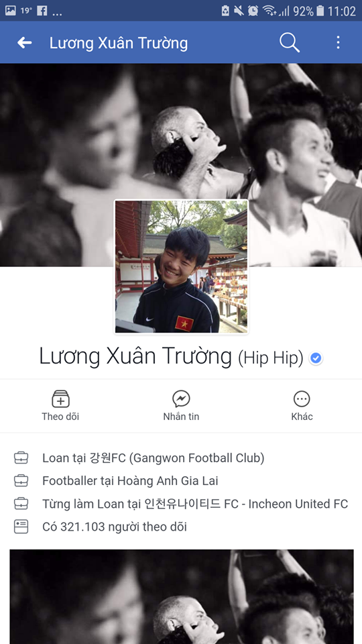Open the cover photo post below info
This screenshot has height=644, width=362.
(182, 597)
